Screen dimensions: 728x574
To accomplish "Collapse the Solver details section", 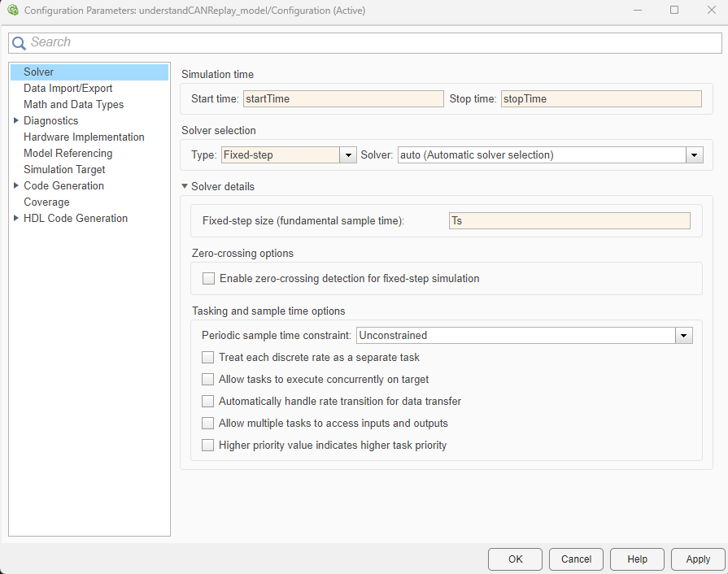I will tap(185, 187).
